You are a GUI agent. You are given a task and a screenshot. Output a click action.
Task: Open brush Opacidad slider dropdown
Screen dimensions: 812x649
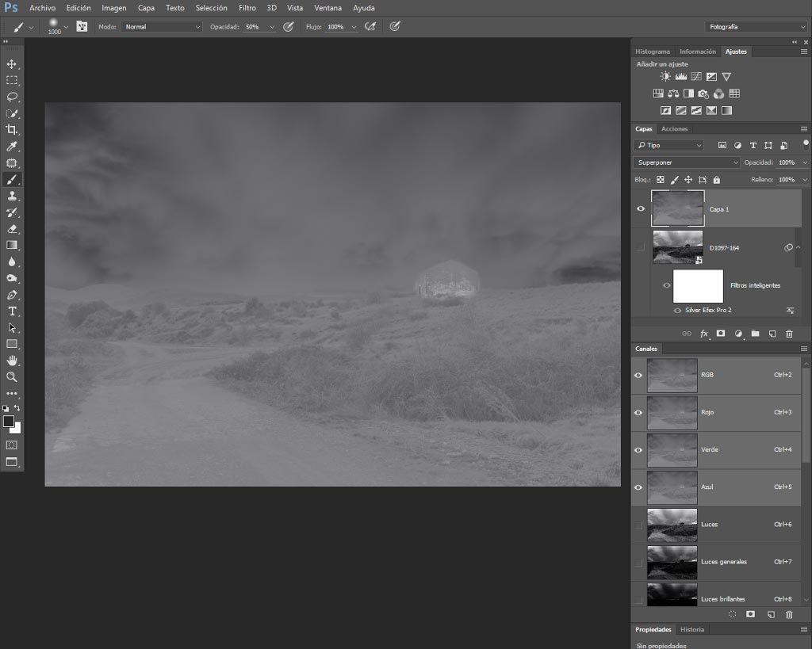(272, 27)
